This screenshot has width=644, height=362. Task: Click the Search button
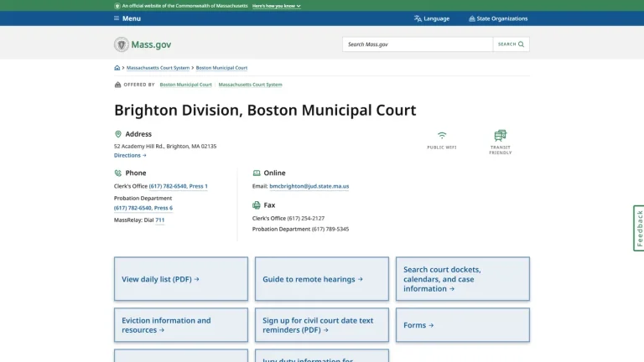click(511, 44)
